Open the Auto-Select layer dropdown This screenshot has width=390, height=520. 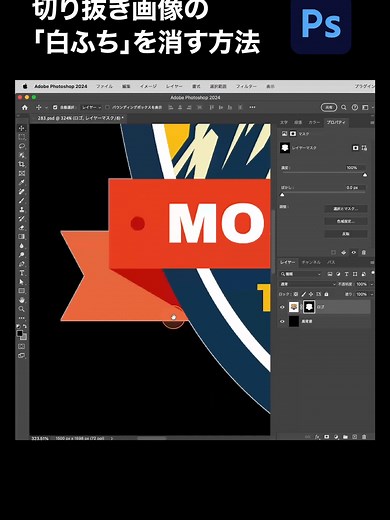[x=92, y=108]
